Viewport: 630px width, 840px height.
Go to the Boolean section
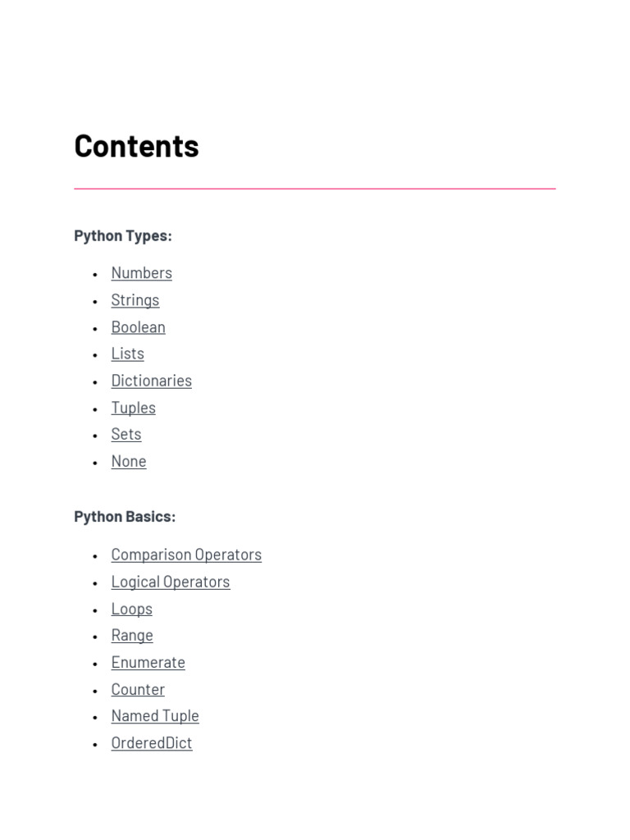[138, 327]
